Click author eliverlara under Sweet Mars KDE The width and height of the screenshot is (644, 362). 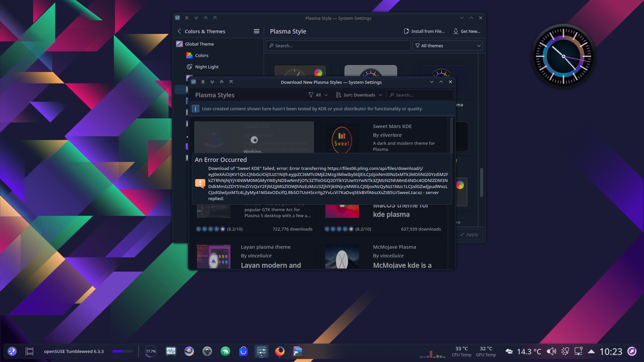(391, 135)
